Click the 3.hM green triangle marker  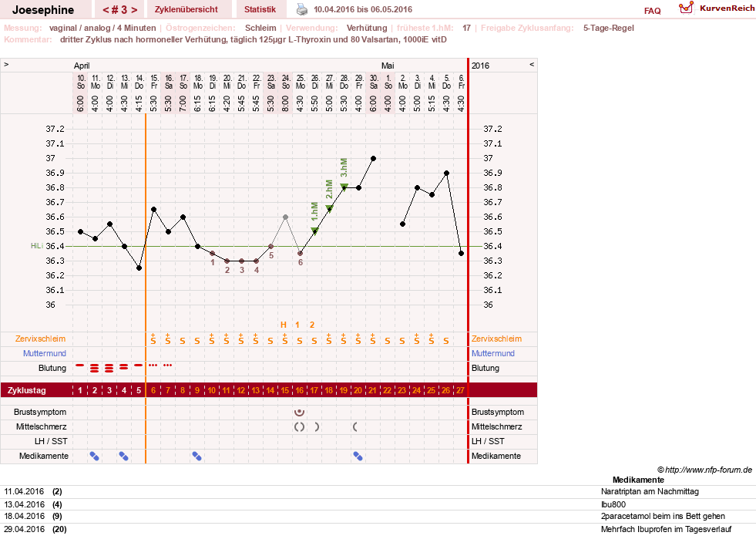(344, 187)
